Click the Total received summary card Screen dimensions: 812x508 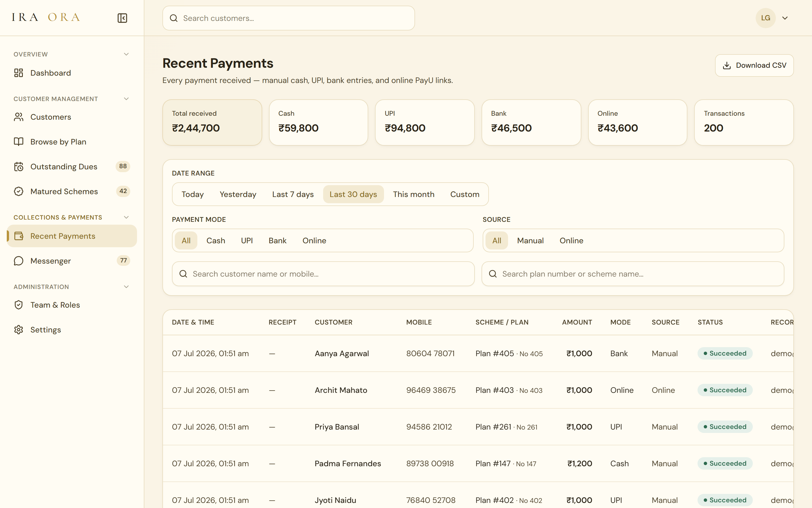(212, 122)
